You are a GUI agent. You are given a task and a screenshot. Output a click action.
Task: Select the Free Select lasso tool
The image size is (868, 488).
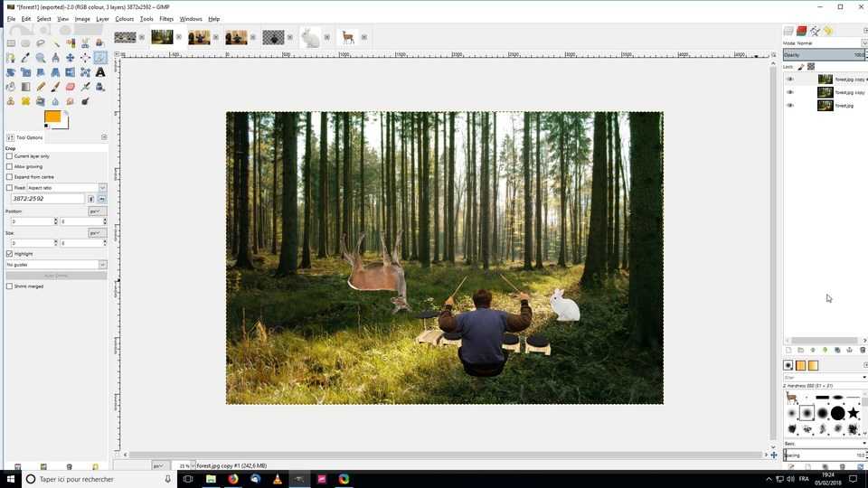click(x=41, y=43)
